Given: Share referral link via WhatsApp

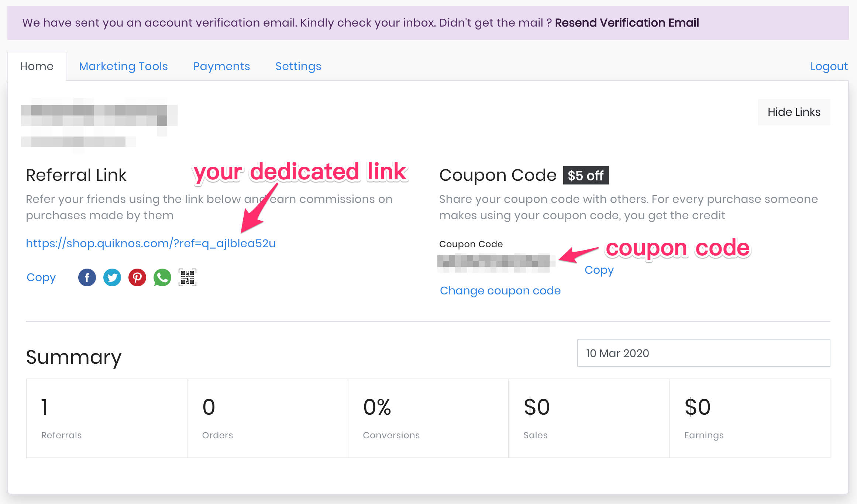Looking at the screenshot, I should pyautogui.click(x=162, y=277).
